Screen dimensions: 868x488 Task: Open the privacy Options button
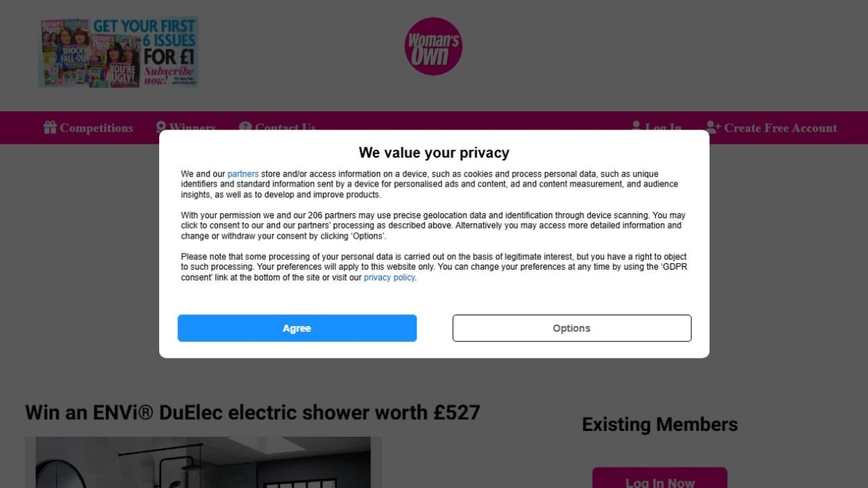tap(571, 328)
